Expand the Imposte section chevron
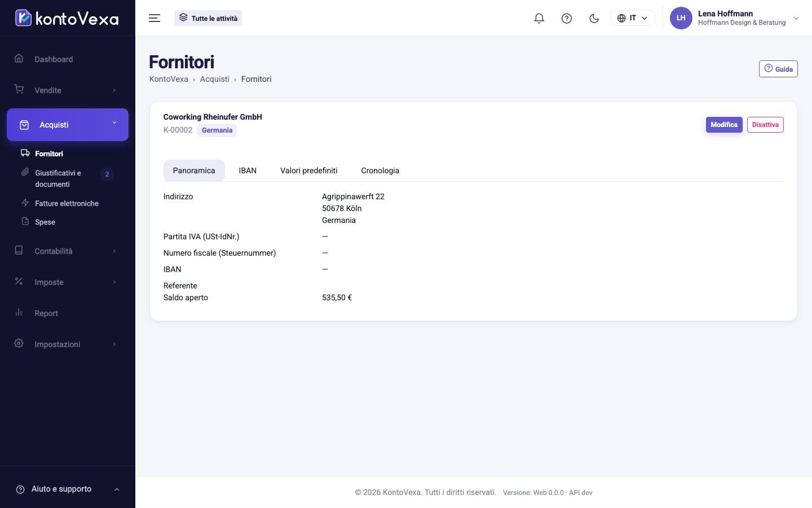 114,282
